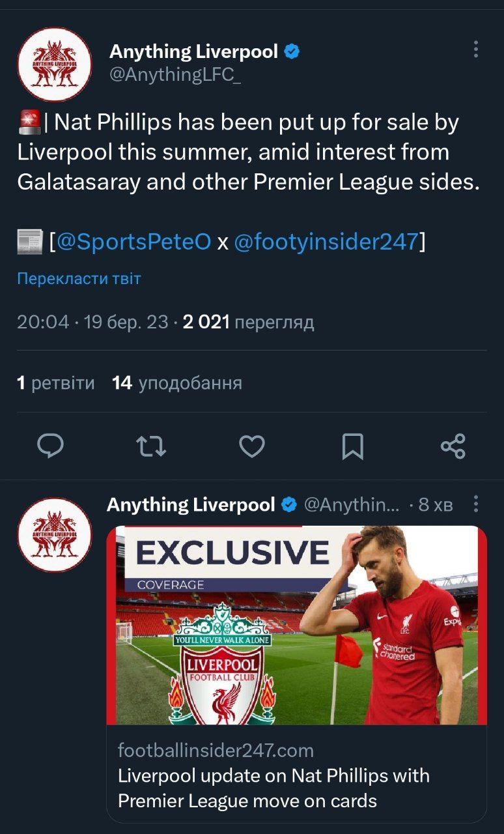Like the tweet with heart icon
This screenshot has height=834, width=504.
click(252, 446)
